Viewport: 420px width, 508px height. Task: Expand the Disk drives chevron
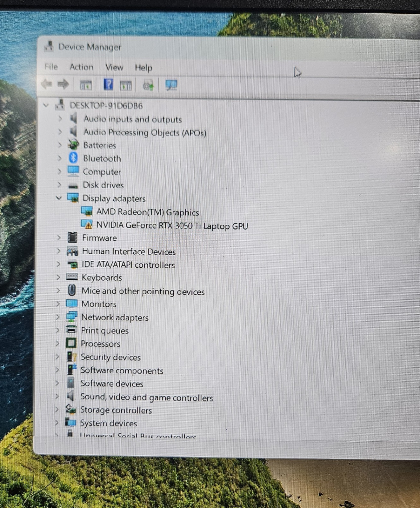coord(59,184)
